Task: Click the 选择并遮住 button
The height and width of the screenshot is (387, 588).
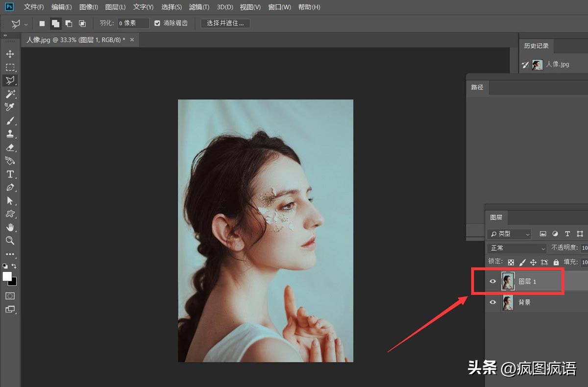Action: coord(224,23)
